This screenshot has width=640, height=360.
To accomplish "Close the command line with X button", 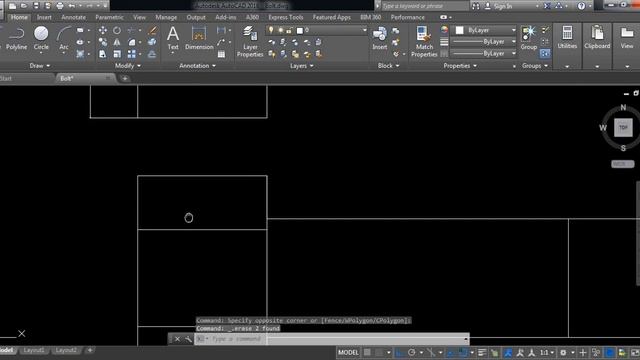I will pyautogui.click(x=178, y=339).
